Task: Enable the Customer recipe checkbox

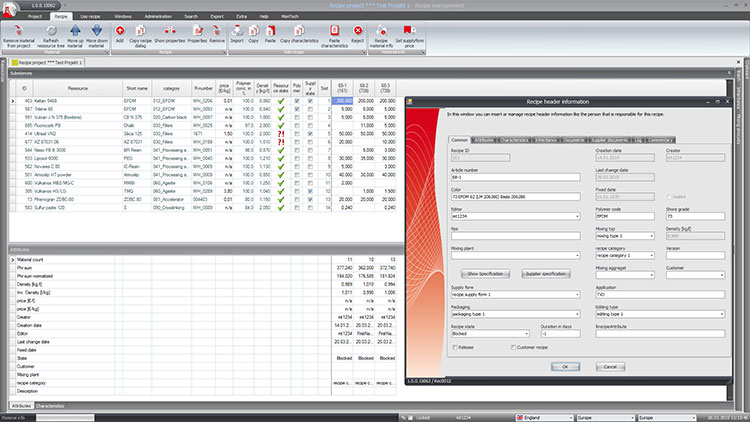Action: pos(513,347)
